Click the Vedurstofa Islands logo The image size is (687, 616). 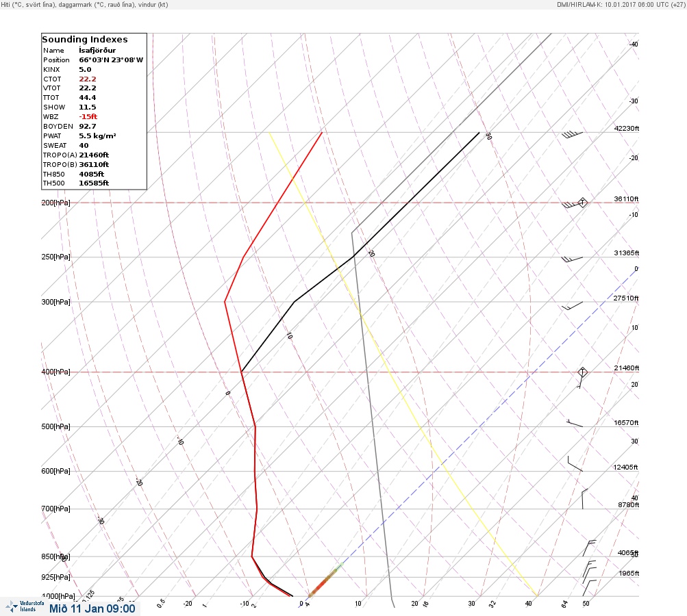[24, 606]
